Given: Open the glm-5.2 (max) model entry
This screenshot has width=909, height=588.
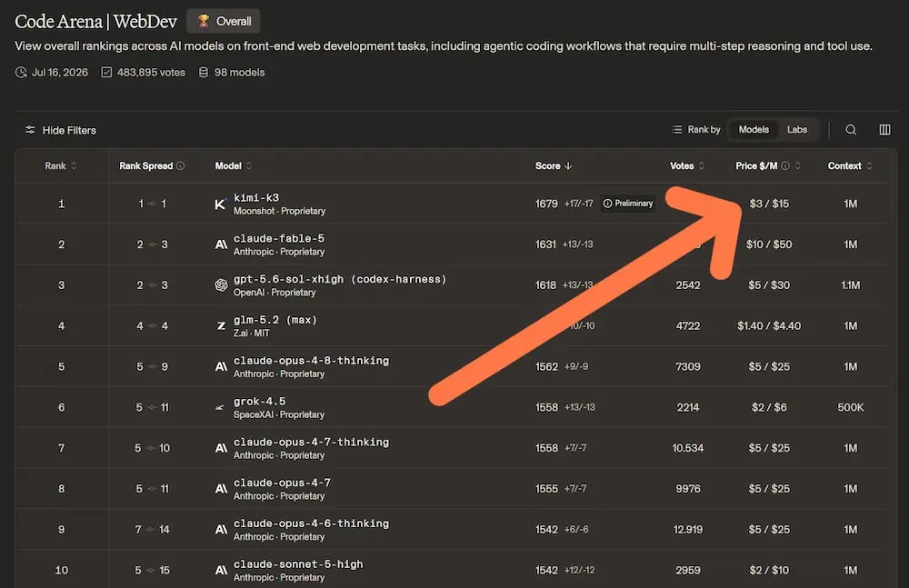Looking at the screenshot, I should tap(275, 320).
